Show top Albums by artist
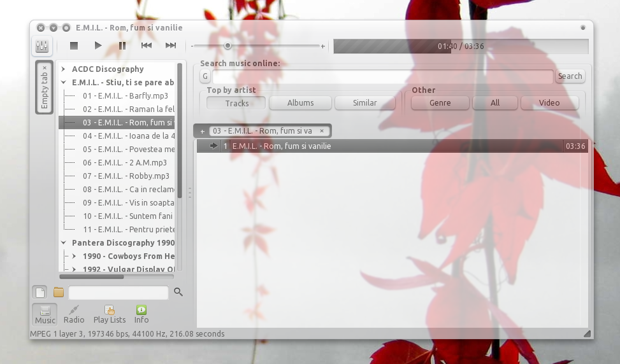 pos(300,103)
